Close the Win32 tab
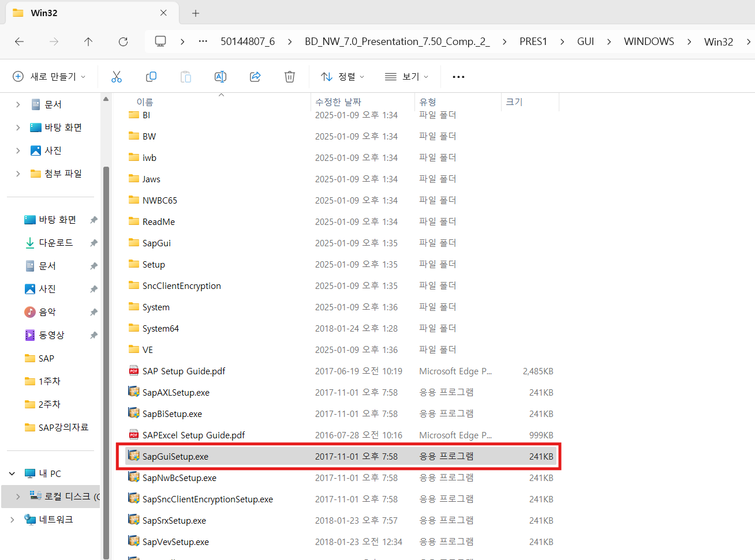Viewport: 755px width, 560px height. point(163,13)
